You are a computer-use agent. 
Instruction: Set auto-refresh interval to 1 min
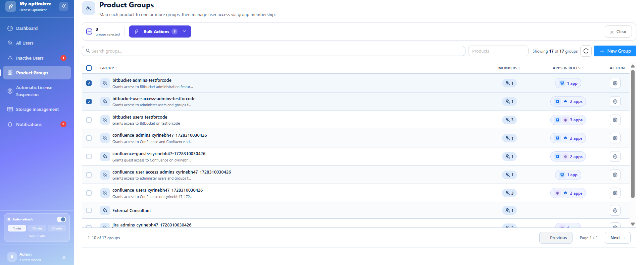click(x=17, y=228)
